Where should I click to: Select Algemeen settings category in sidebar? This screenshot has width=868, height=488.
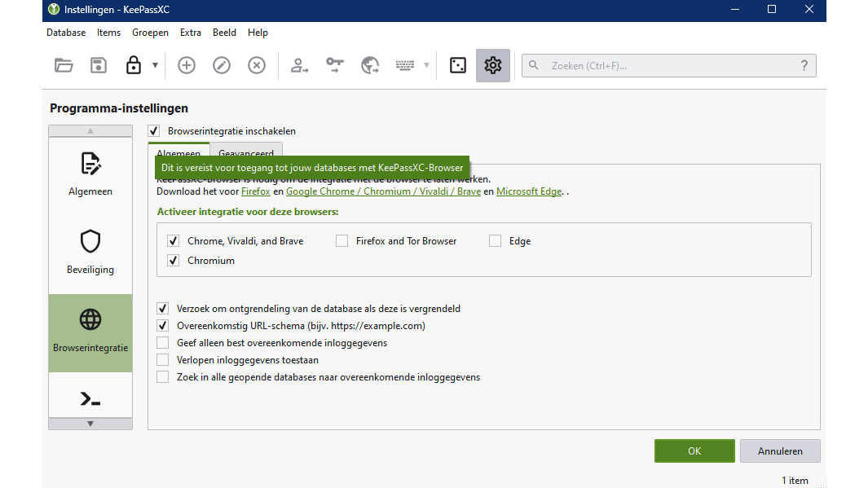90,174
